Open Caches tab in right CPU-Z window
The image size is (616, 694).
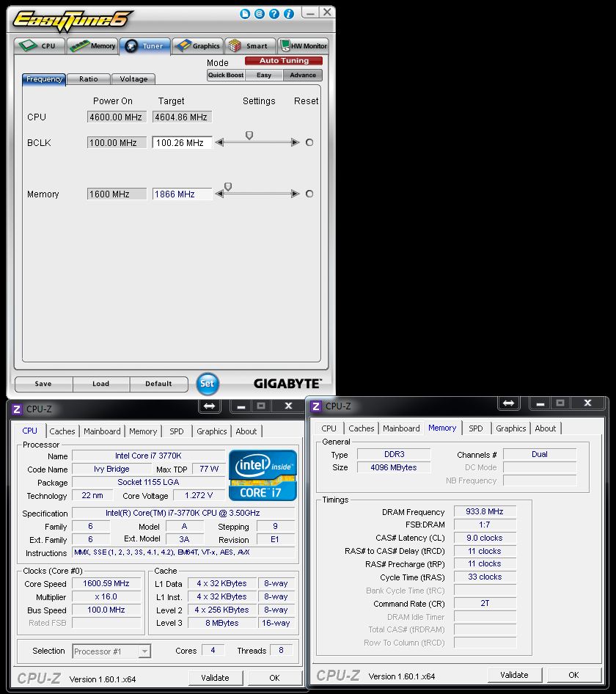point(361,428)
